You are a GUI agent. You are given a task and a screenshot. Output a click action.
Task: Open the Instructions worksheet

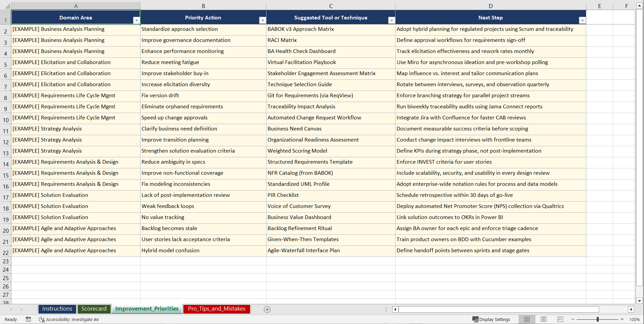tap(57, 309)
